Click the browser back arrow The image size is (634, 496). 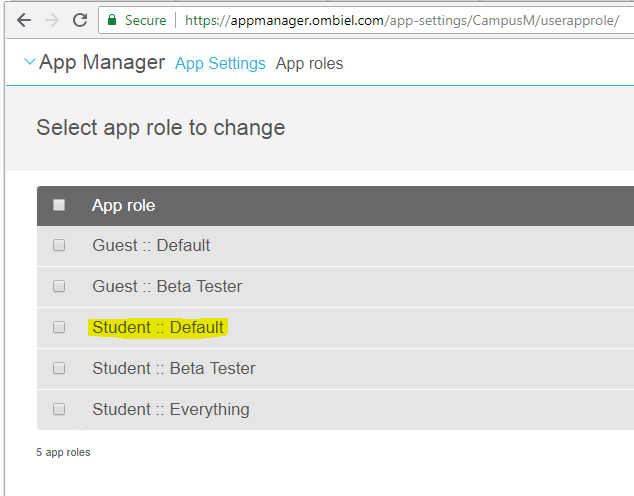23,20
